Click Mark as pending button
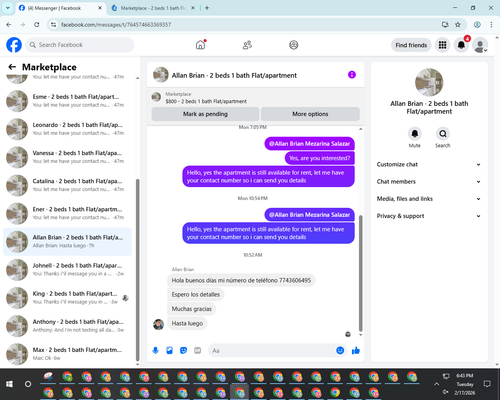Viewport: 500px width, 400px height. pyautogui.click(x=205, y=114)
